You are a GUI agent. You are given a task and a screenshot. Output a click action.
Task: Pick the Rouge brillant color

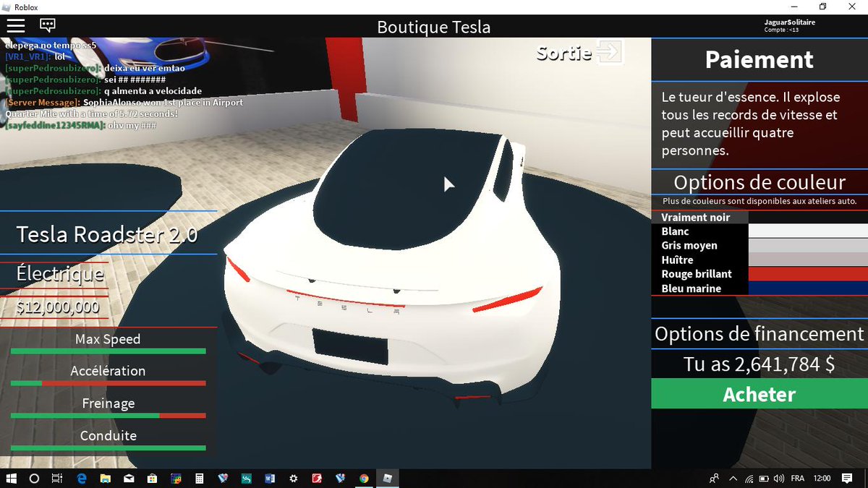click(759, 274)
